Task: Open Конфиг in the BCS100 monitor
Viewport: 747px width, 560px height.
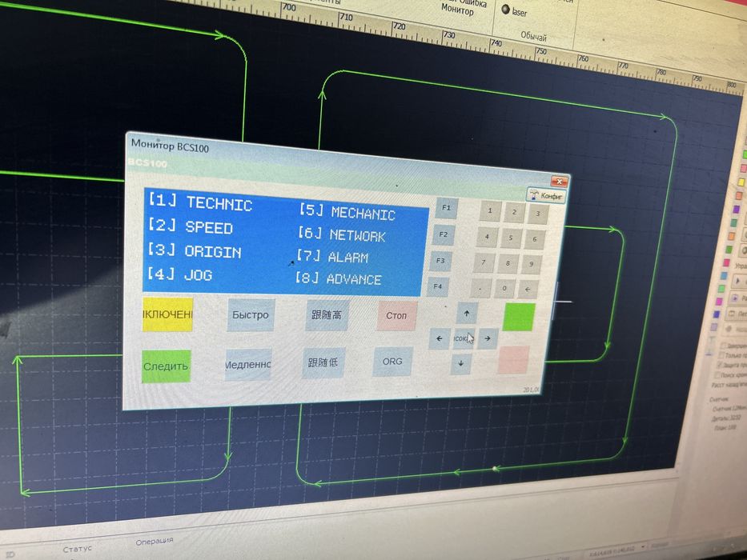Action: [547, 195]
